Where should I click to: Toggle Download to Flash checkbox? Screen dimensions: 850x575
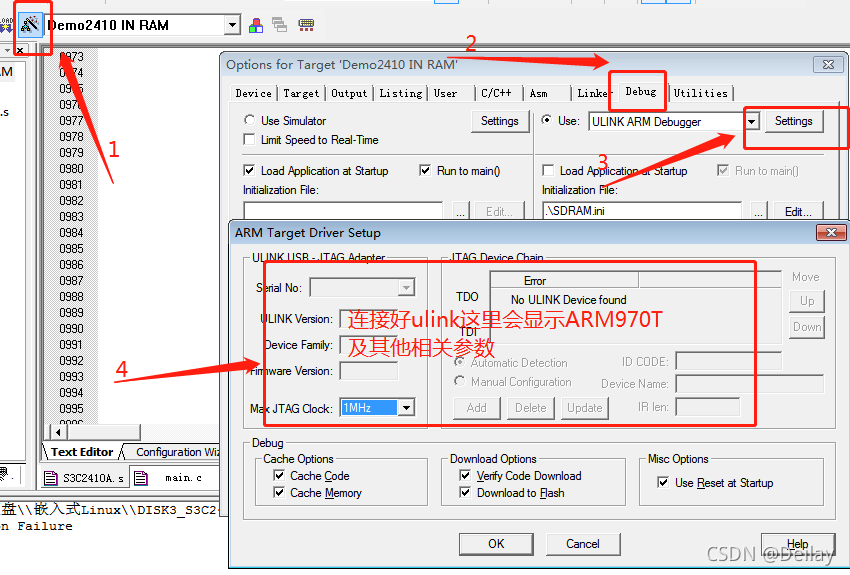point(465,492)
